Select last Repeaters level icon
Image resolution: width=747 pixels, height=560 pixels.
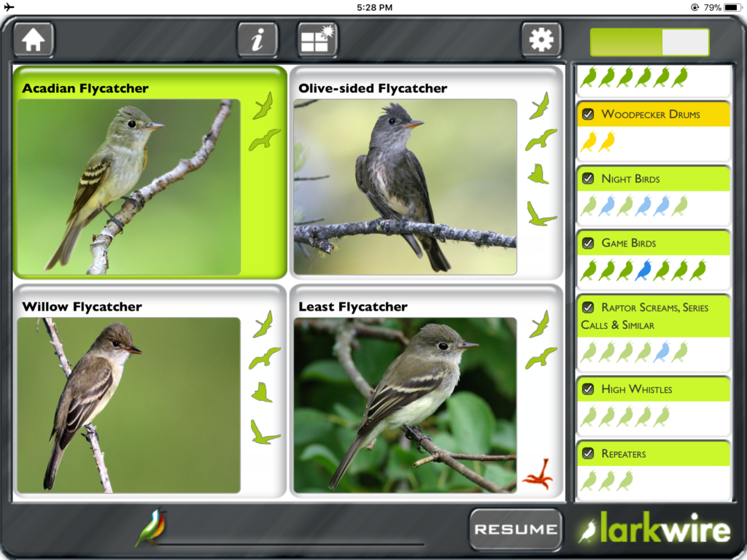point(625,481)
